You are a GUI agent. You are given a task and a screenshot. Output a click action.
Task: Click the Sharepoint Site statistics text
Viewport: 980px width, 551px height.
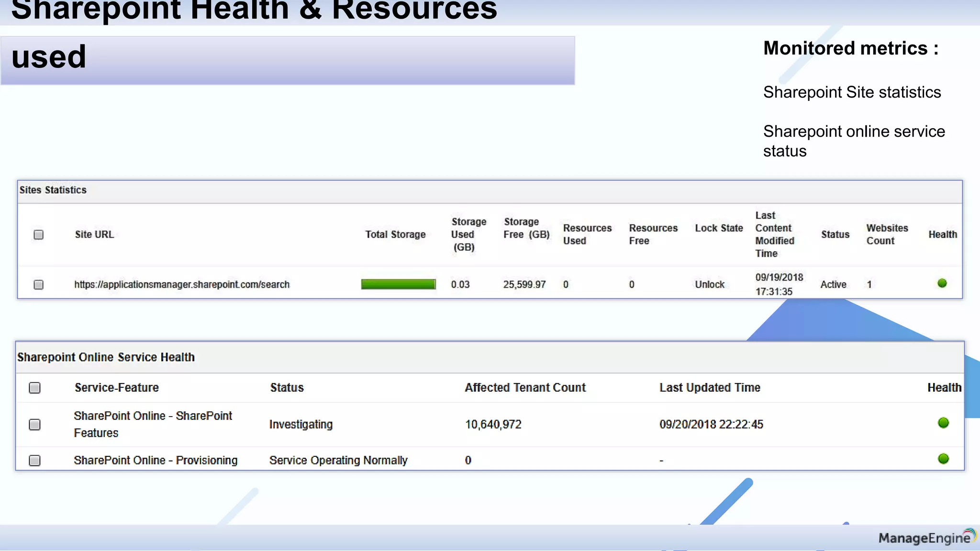tap(852, 92)
